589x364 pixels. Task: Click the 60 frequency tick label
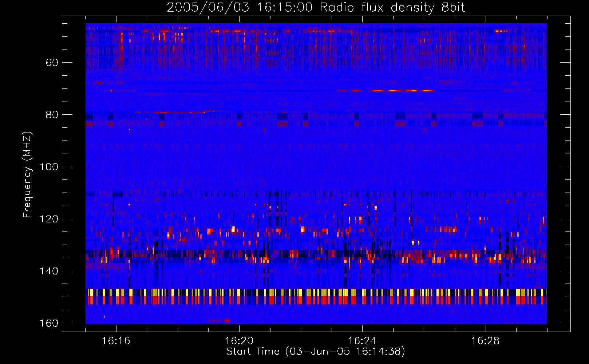[x=52, y=63]
